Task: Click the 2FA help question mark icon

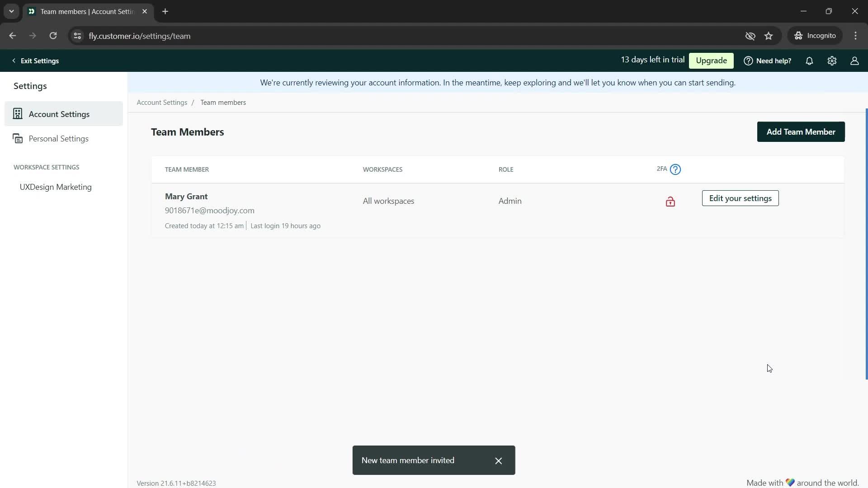Action: coord(675,169)
